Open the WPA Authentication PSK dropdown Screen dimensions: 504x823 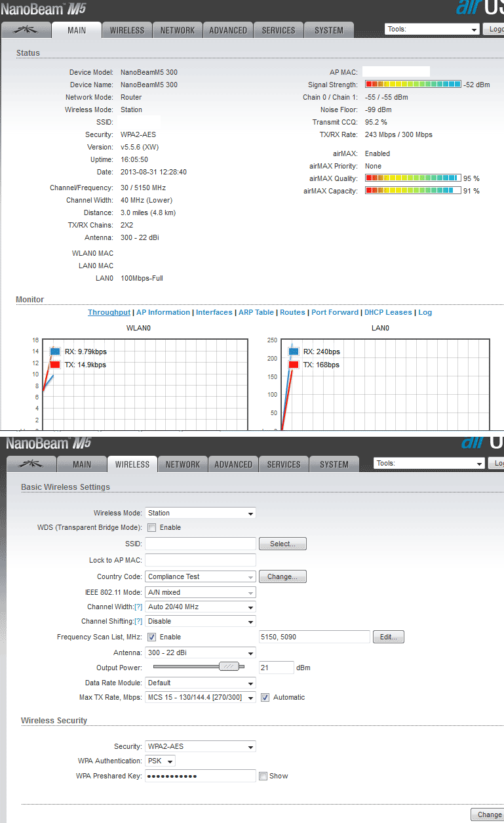coord(160,761)
